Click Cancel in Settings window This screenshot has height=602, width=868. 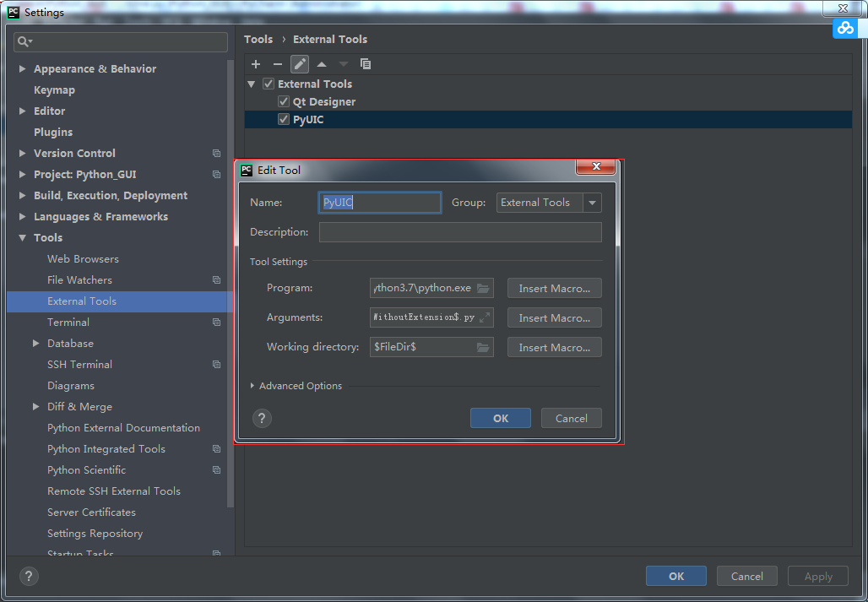click(x=746, y=576)
